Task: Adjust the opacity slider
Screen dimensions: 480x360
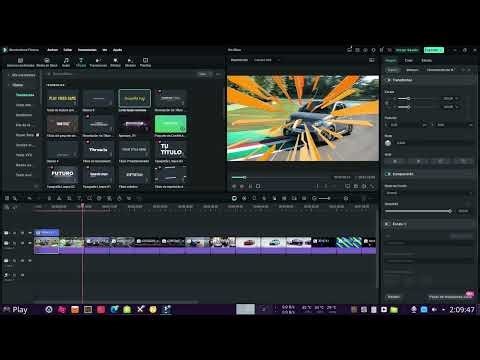Action: coord(450,211)
